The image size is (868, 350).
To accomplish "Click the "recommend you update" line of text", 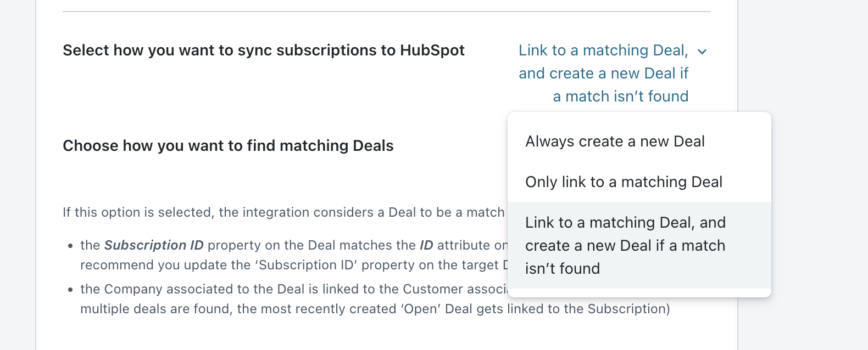I will pyautogui.click(x=165, y=265).
